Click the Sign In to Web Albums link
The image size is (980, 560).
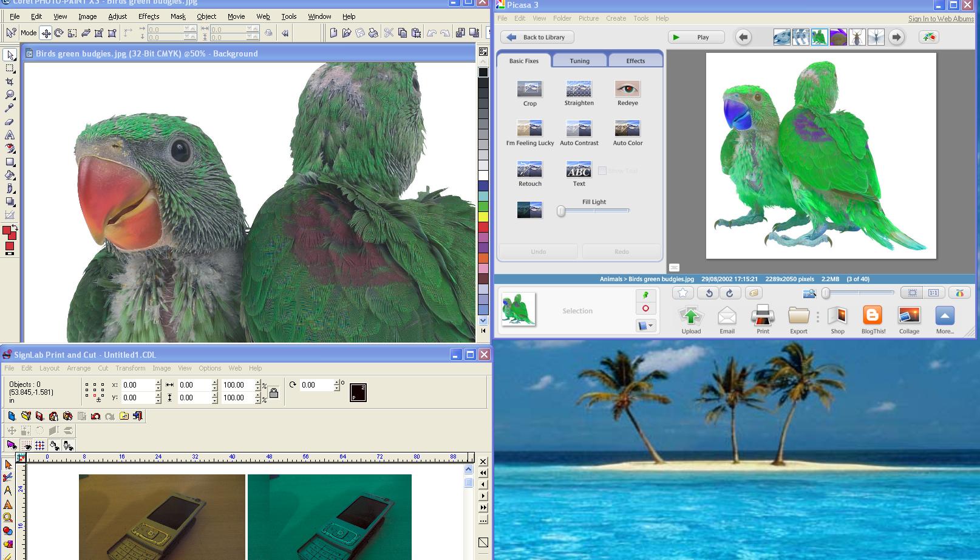click(941, 19)
